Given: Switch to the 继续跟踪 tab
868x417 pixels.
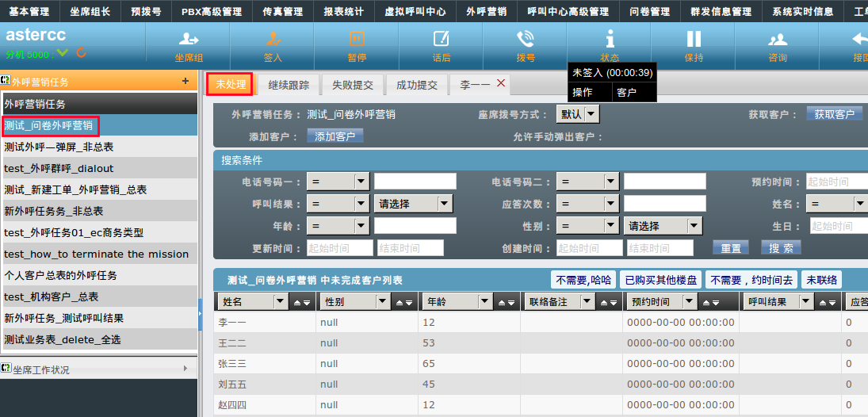Looking at the screenshot, I should point(289,85).
